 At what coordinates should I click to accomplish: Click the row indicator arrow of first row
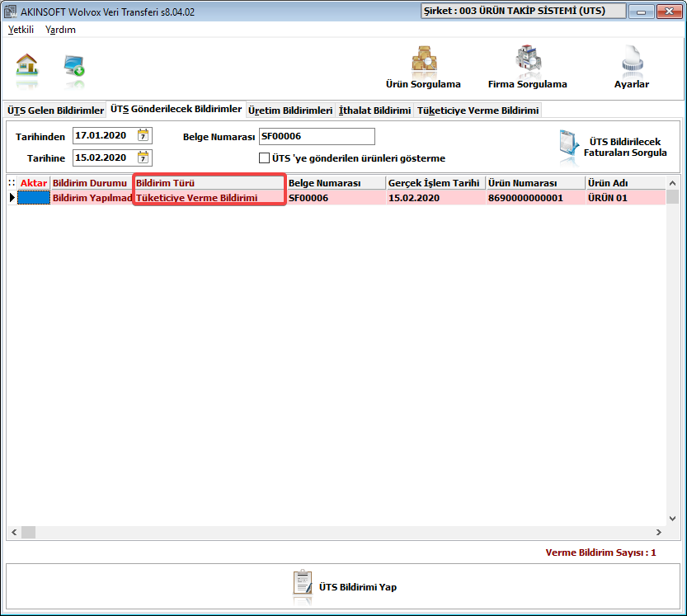click(12, 198)
